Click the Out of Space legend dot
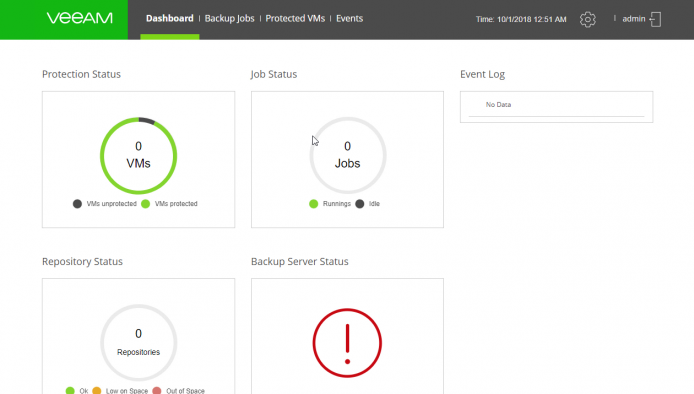Viewport: 694px width, 394px height. 157,390
